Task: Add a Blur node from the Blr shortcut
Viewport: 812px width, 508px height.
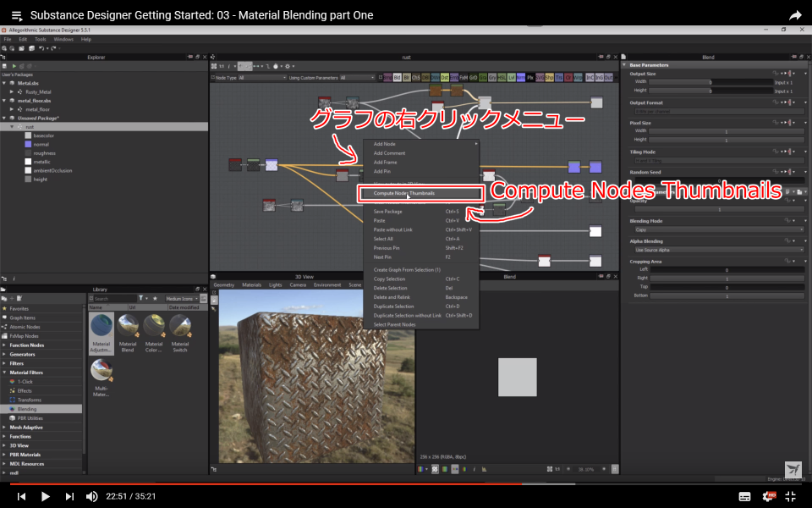Action: (407, 78)
